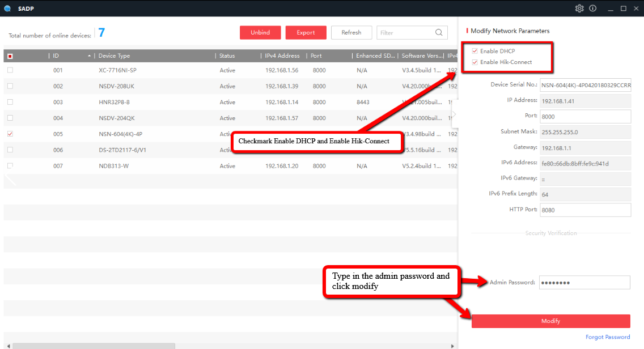Toggle the Enable DHCP checkbox

pyautogui.click(x=475, y=51)
